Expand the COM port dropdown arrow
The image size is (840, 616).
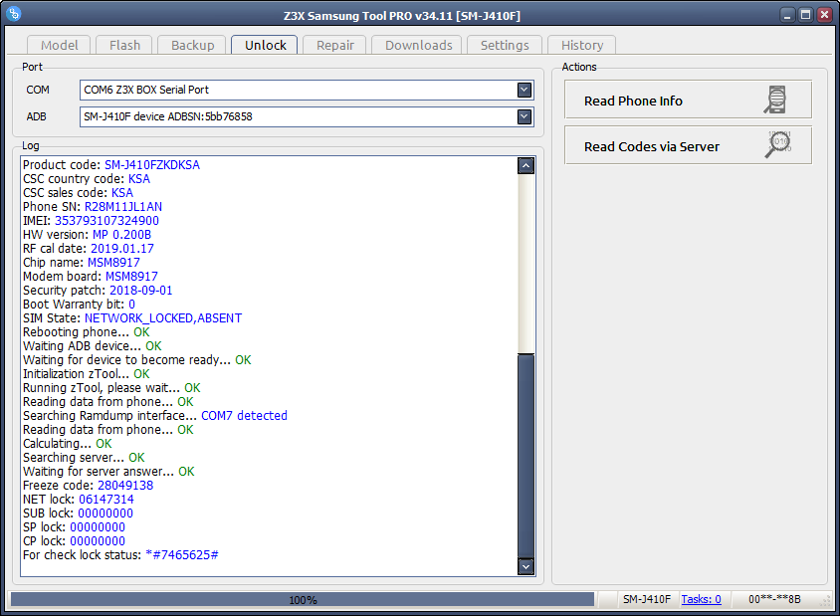tap(525, 90)
